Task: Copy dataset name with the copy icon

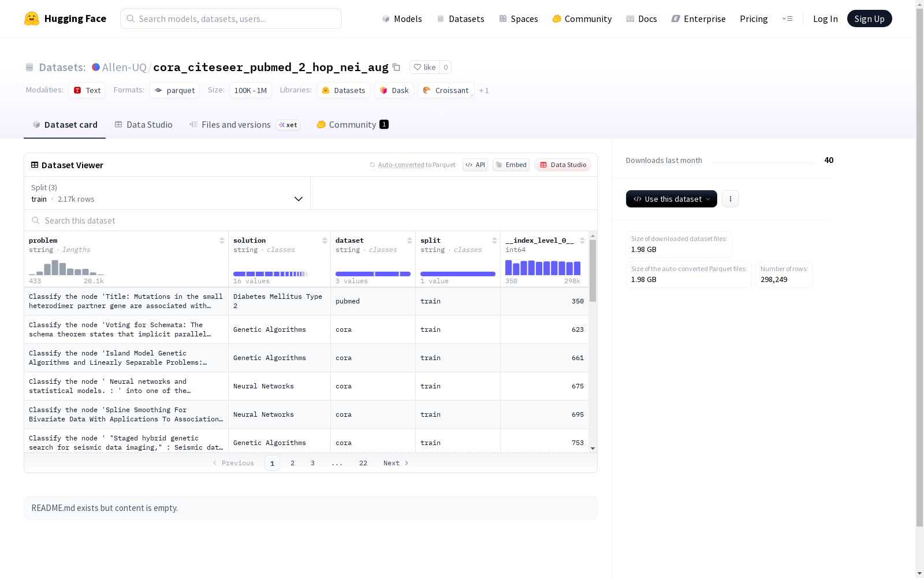Action: click(396, 67)
